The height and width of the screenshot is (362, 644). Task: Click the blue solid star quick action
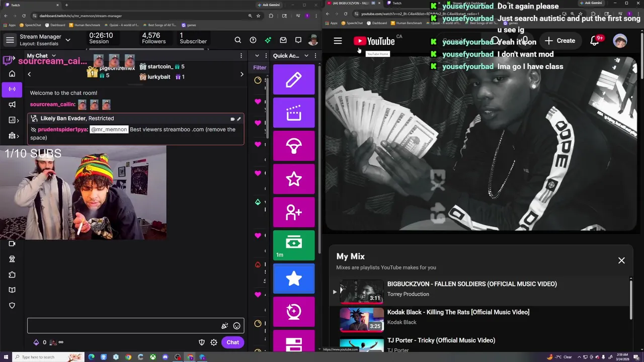[294, 279]
